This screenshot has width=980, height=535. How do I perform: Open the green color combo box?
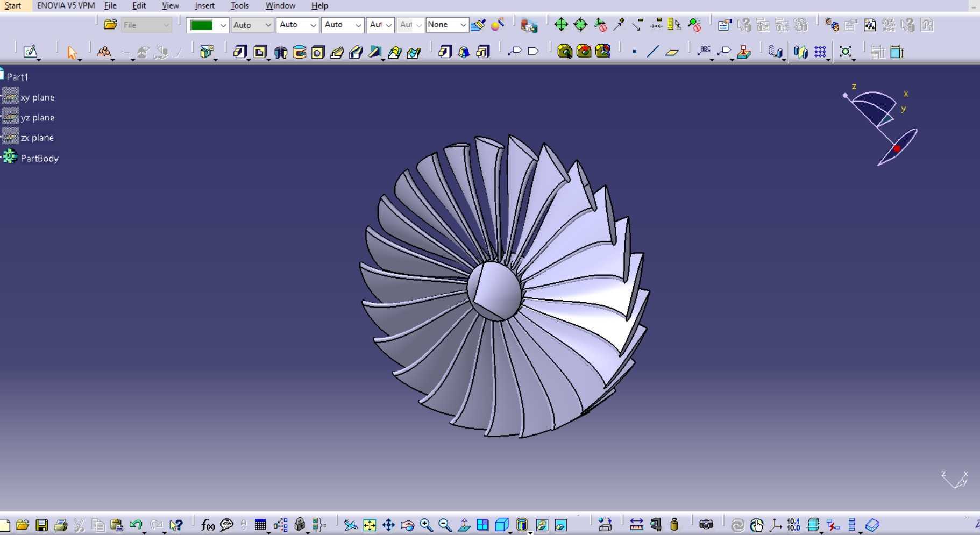click(x=208, y=25)
